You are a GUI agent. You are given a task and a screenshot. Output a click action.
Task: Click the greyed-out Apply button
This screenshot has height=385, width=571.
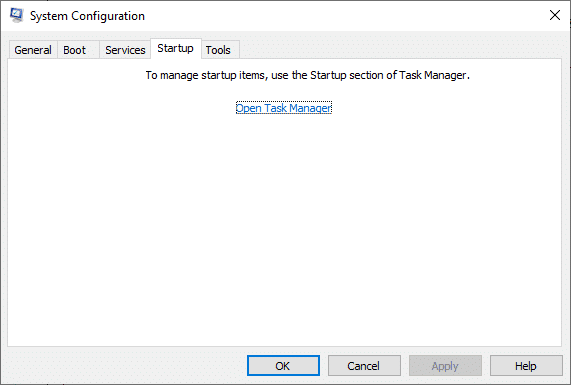(x=445, y=365)
